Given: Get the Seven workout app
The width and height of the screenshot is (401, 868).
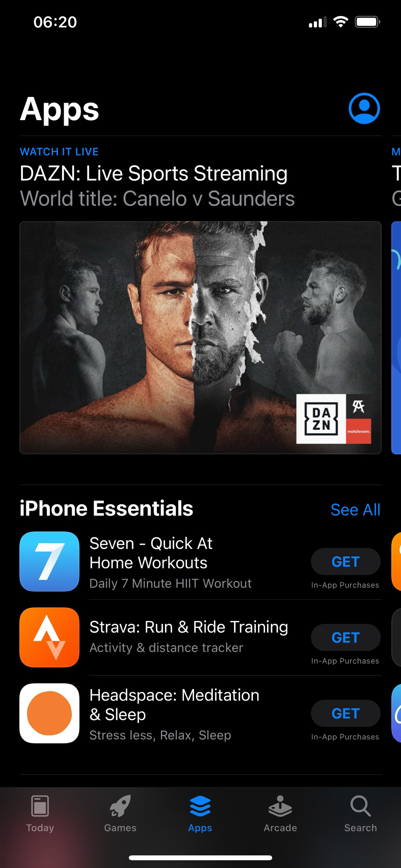Looking at the screenshot, I should click(346, 562).
